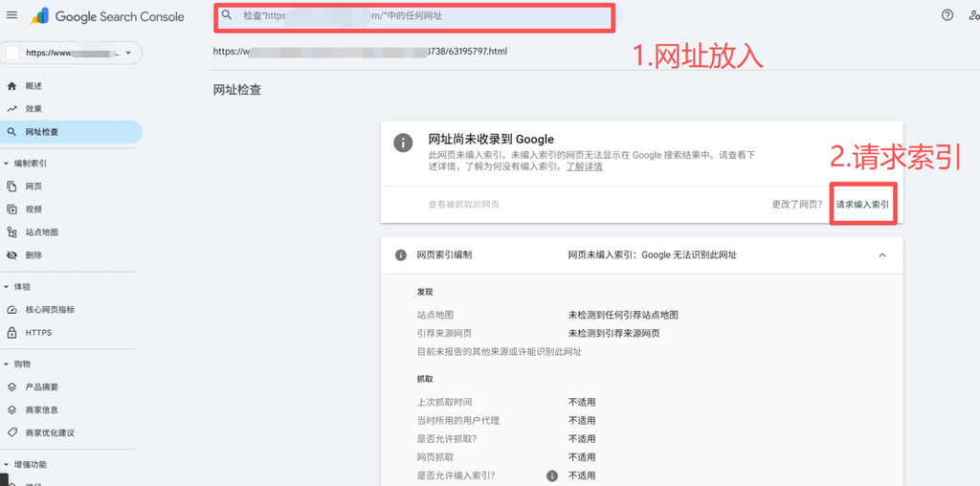This screenshot has width=980, height=486.
Task: Click the 核心网页指标 gauge icon
Action: tap(11, 310)
